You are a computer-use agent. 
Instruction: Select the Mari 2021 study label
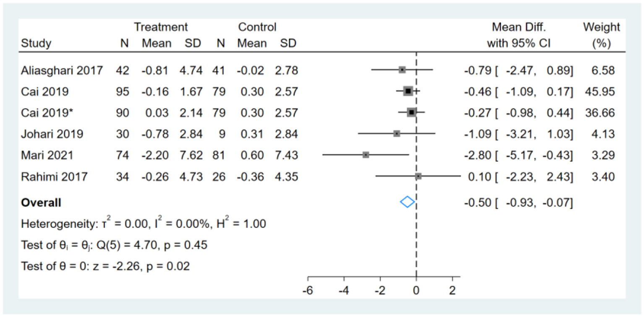tap(47, 155)
